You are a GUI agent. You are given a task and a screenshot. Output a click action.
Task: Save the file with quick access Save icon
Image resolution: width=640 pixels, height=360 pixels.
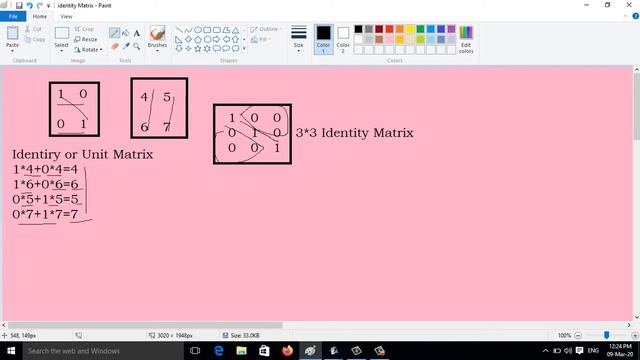pyautogui.click(x=19, y=5)
